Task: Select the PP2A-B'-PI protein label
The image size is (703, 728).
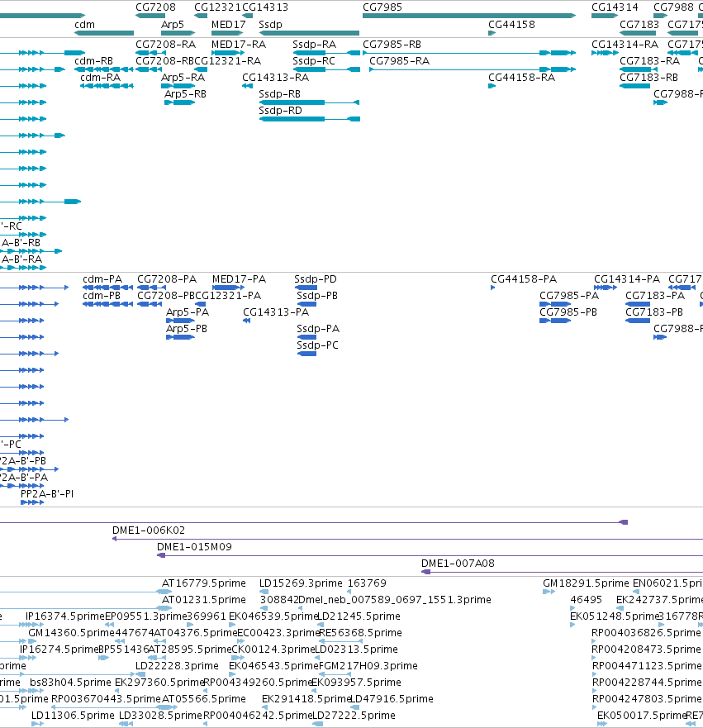Action: click(x=47, y=494)
